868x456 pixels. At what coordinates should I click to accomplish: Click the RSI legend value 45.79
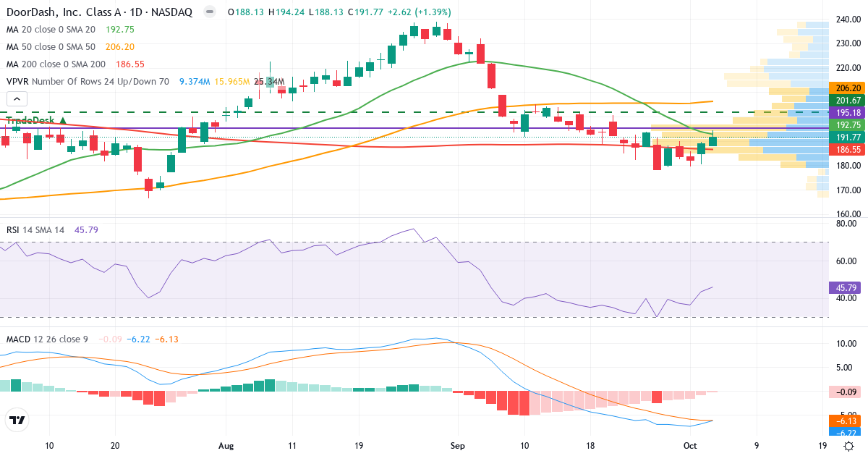(x=86, y=229)
